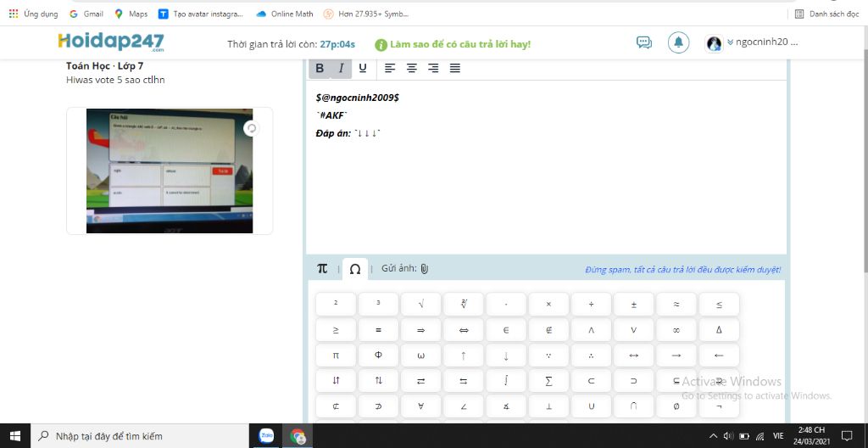Click the Zalo app in the taskbar
The height and width of the screenshot is (448, 868).
[x=267, y=436]
